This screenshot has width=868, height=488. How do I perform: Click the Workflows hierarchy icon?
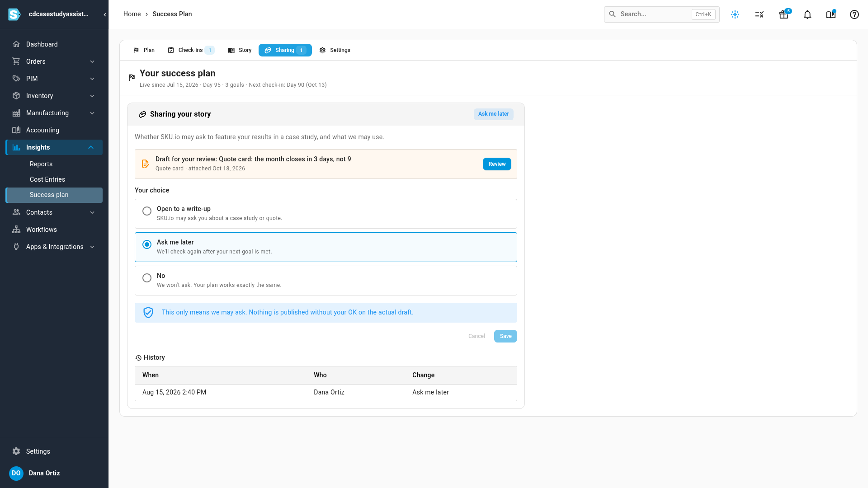point(16,230)
